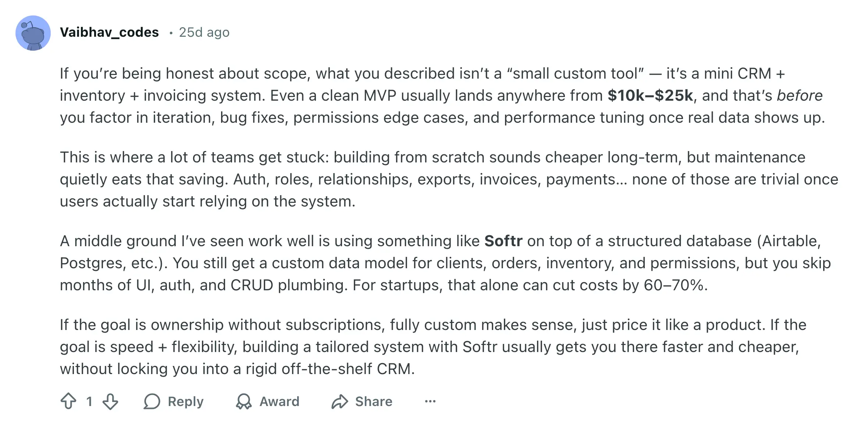
Task: Upvote the Vaibhav_codes comment
Action: click(68, 401)
